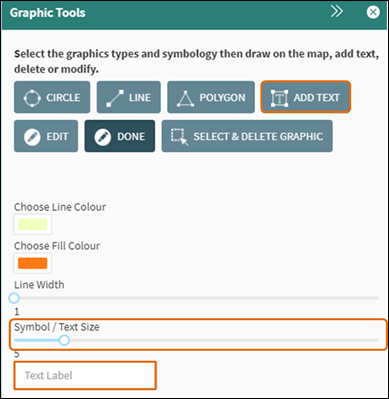Open the Line Colour swatch picker
Screen dimensions: 389x399
(33, 224)
